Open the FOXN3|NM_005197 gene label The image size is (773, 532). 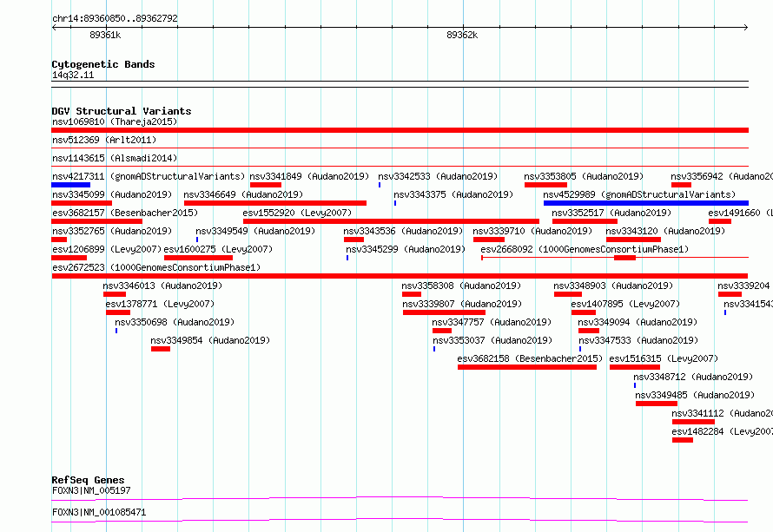(92, 490)
